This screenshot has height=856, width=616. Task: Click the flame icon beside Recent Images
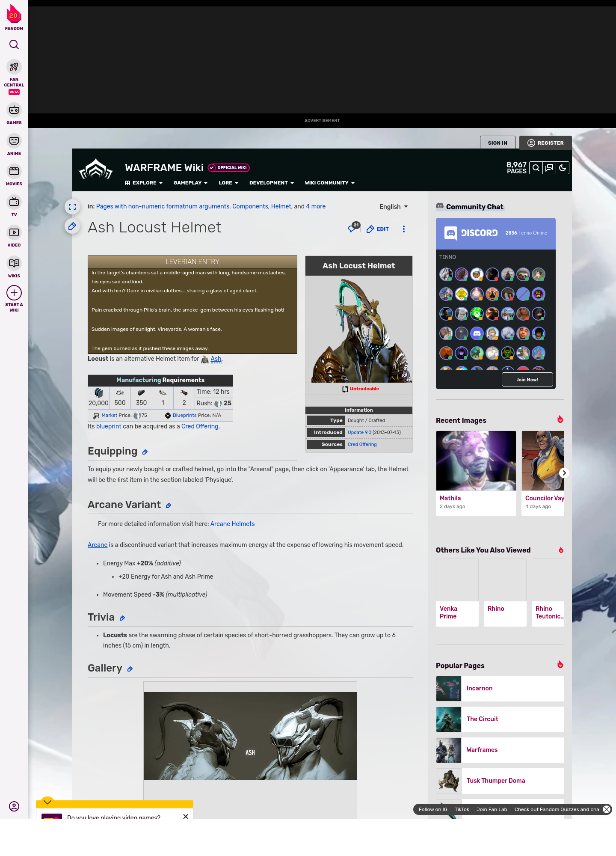click(560, 419)
